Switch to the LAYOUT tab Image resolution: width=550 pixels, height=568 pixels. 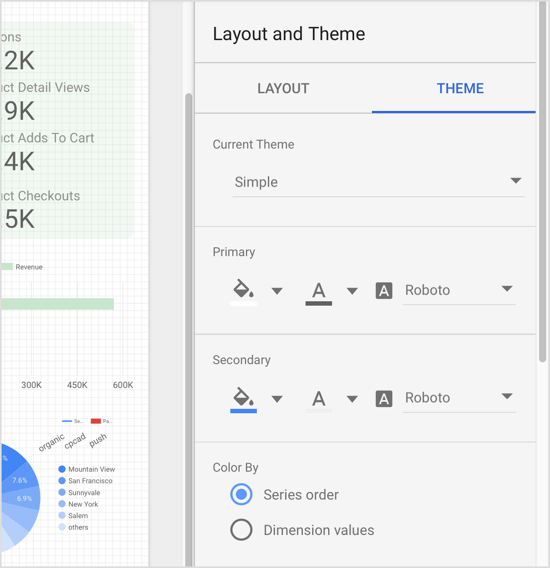[283, 88]
